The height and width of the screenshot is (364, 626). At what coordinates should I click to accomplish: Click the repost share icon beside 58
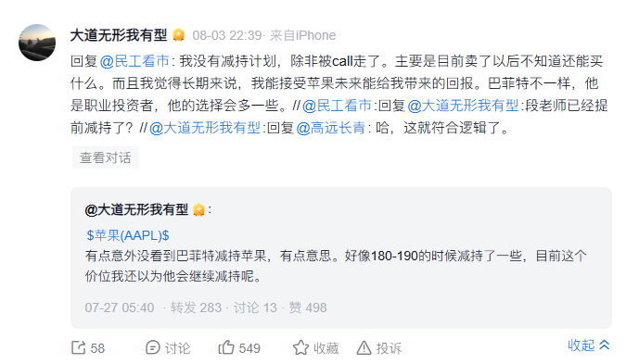point(78,347)
